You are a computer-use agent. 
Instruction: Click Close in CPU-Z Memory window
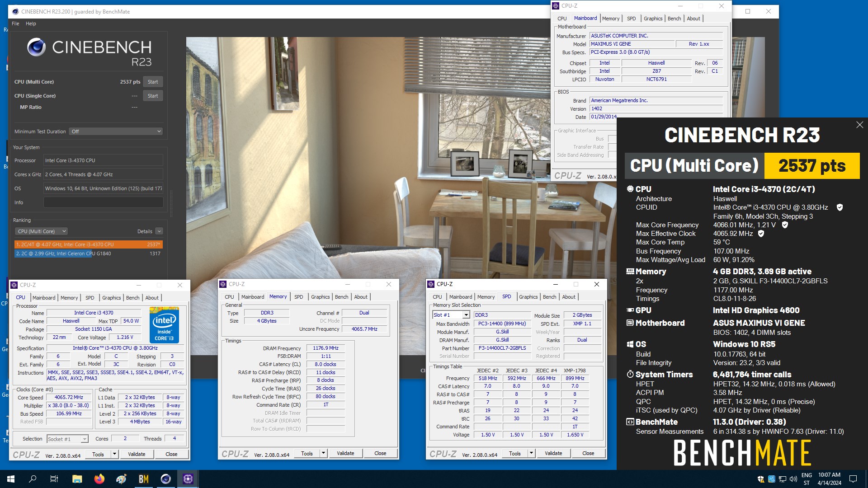point(380,453)
